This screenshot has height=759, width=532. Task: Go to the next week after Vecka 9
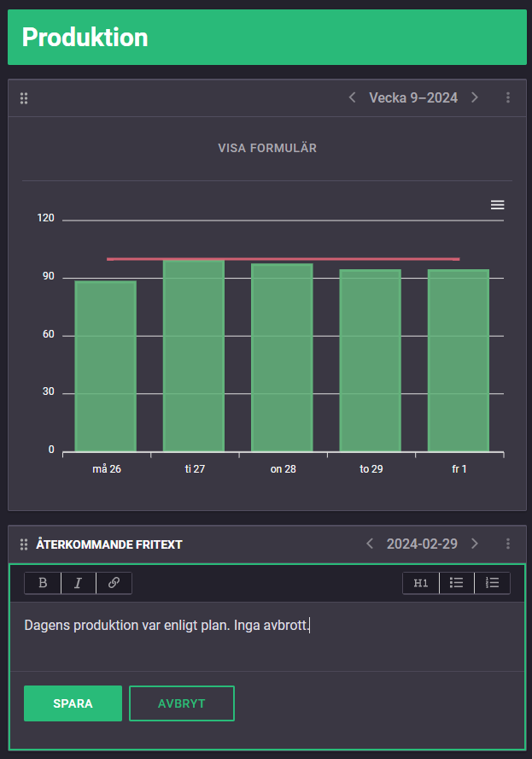(x=475, y=98)
